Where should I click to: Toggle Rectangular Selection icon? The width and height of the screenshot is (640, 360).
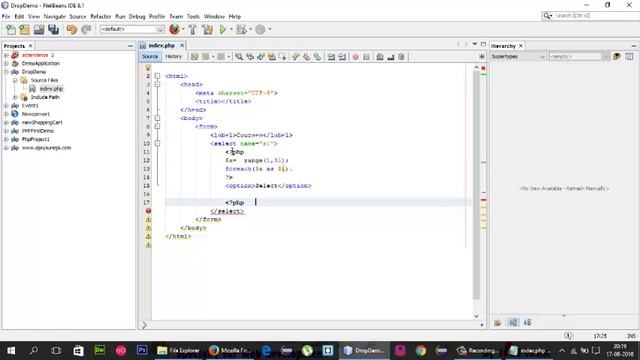coord(282,57)
